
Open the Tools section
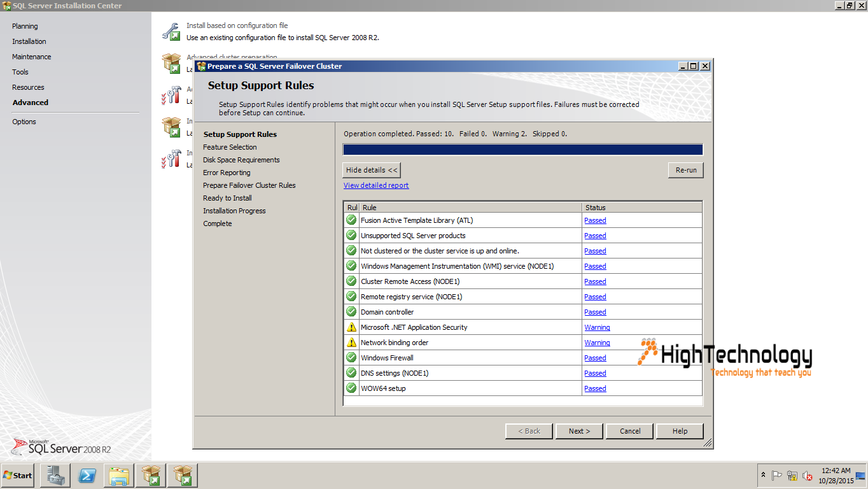tap(20, 72)
